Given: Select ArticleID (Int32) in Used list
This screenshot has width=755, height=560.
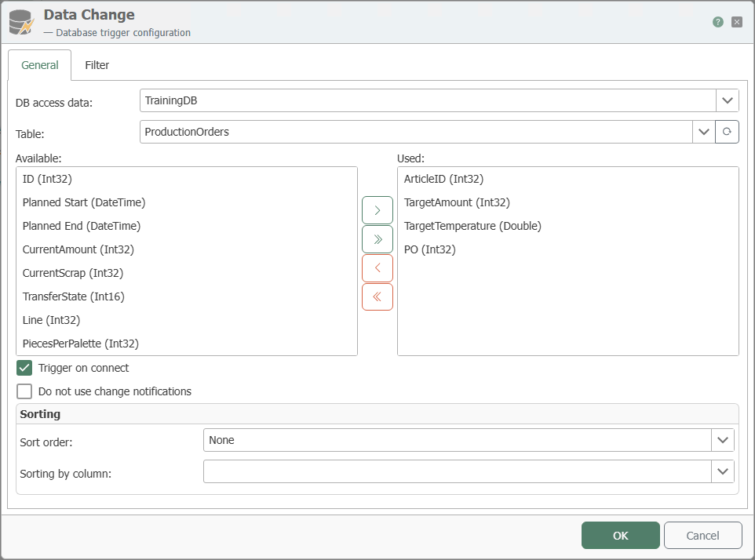Looking at the screenshot, I should (x=567, y=179).
